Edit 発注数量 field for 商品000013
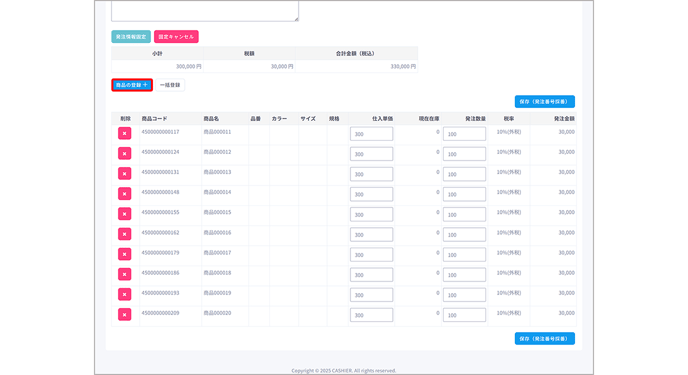Image resolution: width=688 pixels, height=375 pixels. pyautogui.click(x=464, y=174)
